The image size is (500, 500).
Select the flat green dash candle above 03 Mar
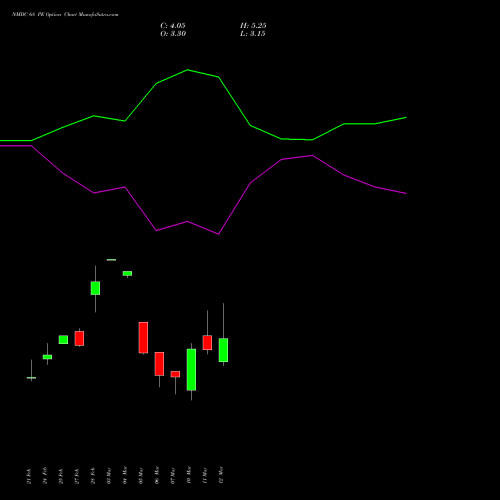point(111,260)
